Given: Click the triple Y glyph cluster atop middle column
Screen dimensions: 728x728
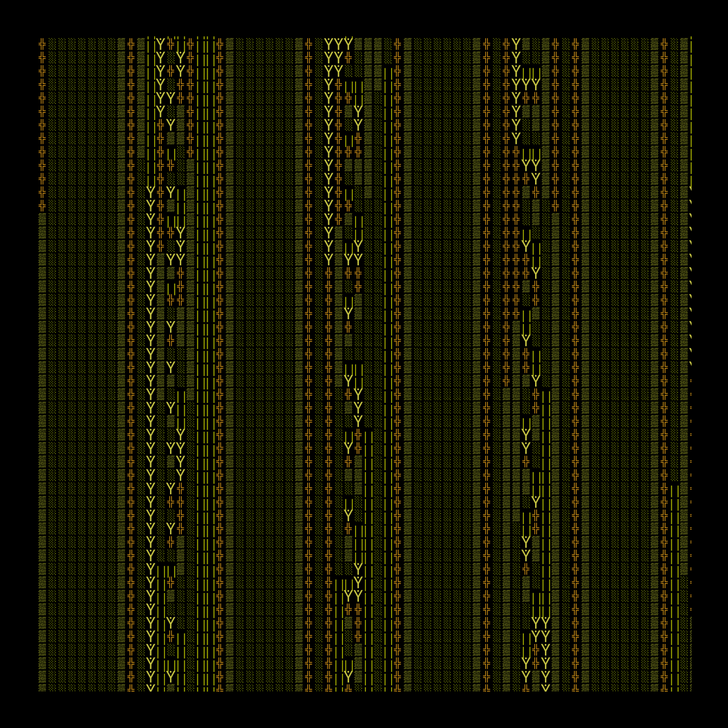Looking at the screenshot, I should point(339,45).
